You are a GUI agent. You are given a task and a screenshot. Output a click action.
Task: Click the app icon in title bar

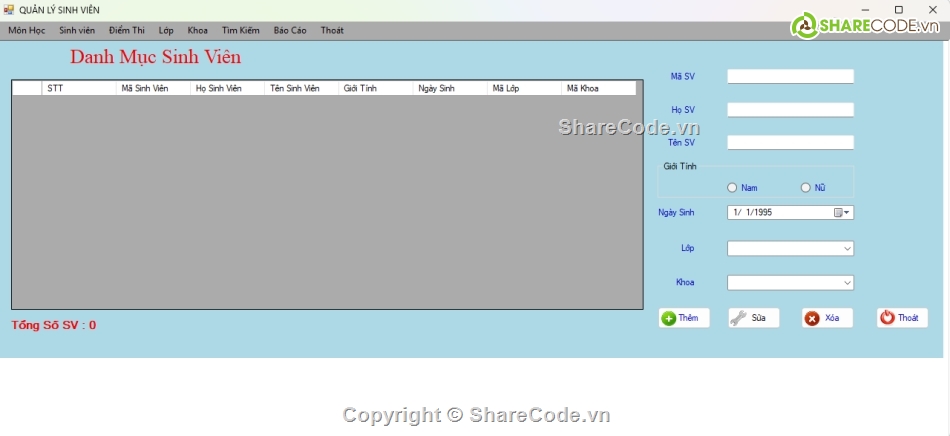pos(9,10)
